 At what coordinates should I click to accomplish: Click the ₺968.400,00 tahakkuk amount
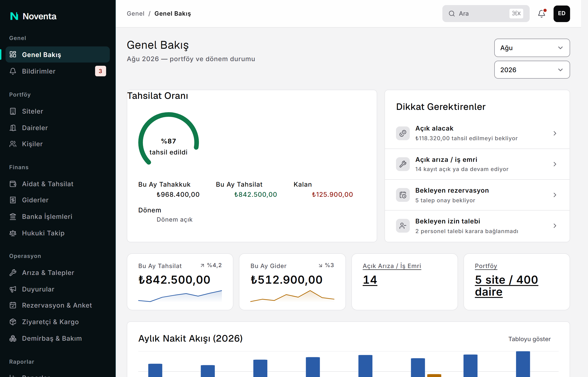coord(178,194)
